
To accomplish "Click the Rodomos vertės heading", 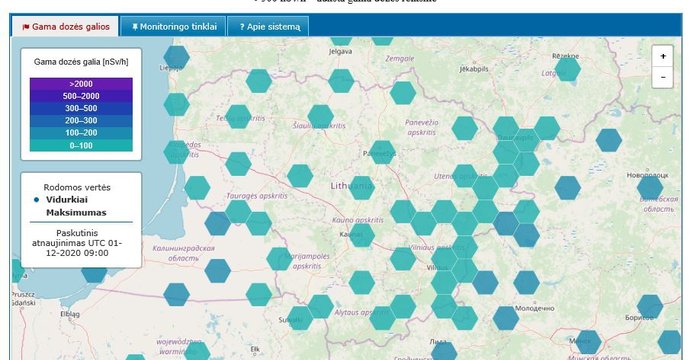I will pyautogui.click(x=77, y=187).
